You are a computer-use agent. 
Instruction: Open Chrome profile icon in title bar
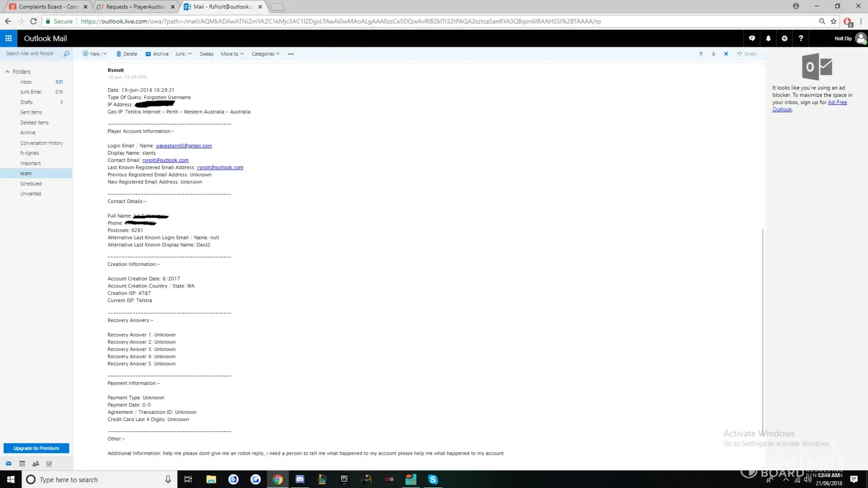pos(796,6)
